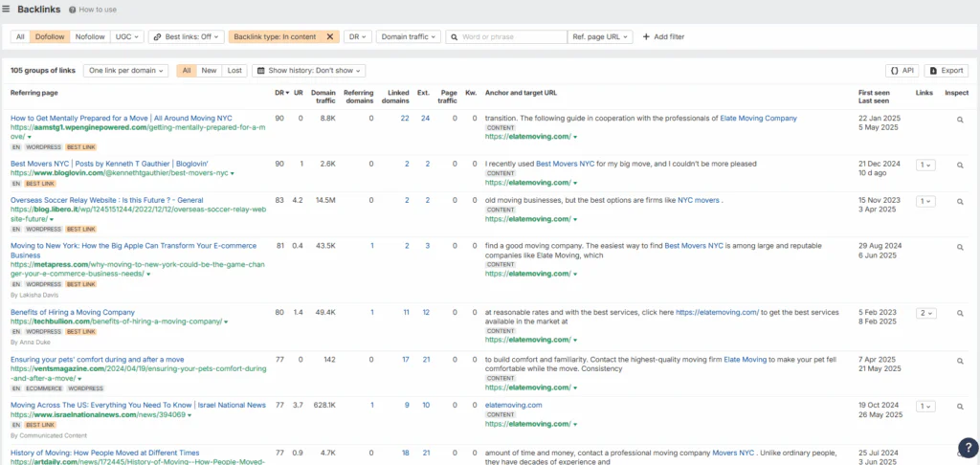Sort by the First seen Last seen header
Viewport: 980px width, 465px height.
click(874, 97)
